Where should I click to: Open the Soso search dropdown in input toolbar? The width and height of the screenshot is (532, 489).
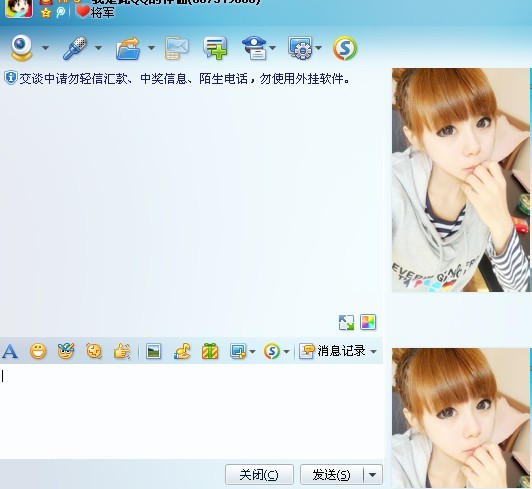(x=286, y=352)
